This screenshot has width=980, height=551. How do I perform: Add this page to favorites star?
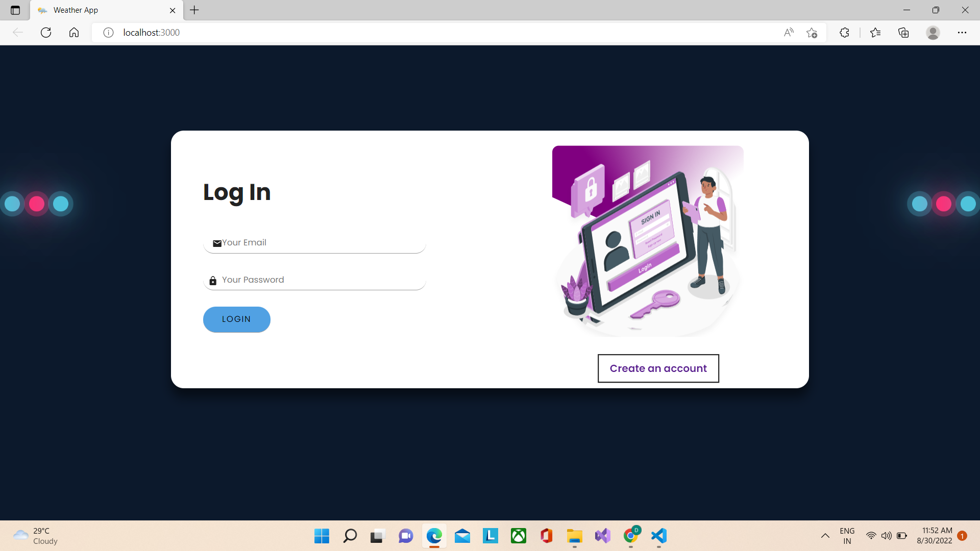point(812,33)
